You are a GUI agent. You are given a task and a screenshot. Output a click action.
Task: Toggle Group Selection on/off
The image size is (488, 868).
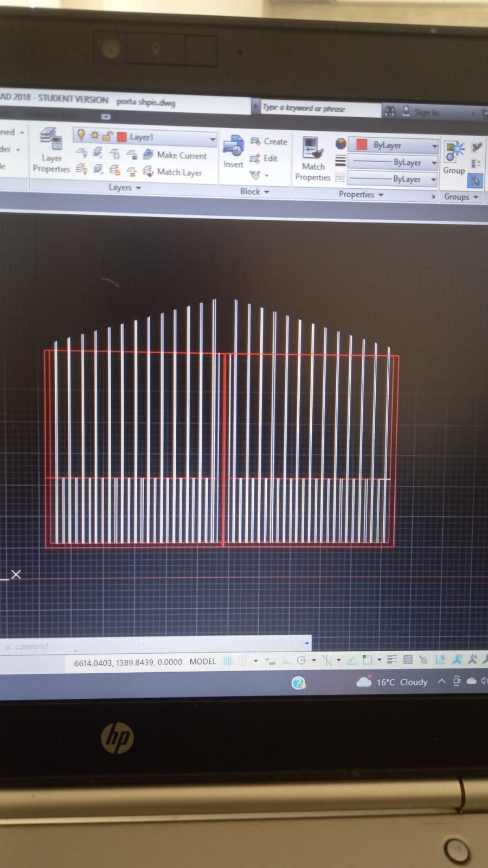tap(474, 180)
